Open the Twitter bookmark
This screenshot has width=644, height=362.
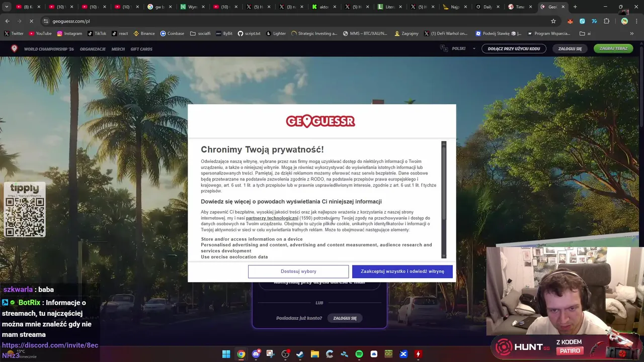coord(14,34)
